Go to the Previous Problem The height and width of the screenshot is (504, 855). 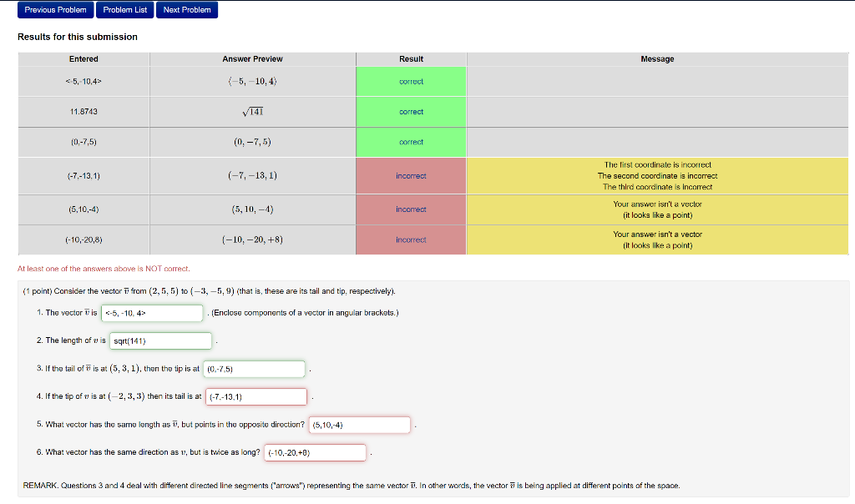point(56,10)
